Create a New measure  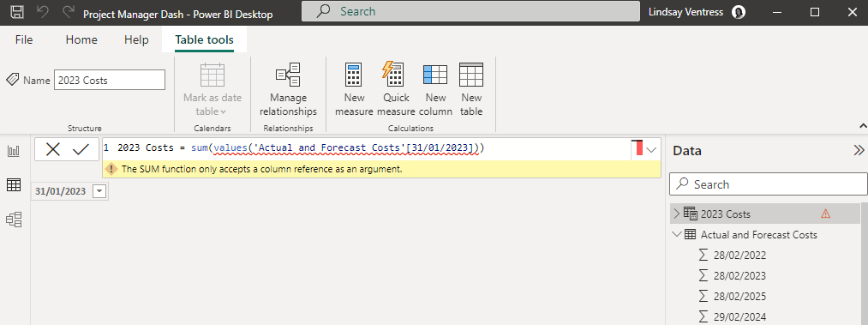tap(354, 89)
